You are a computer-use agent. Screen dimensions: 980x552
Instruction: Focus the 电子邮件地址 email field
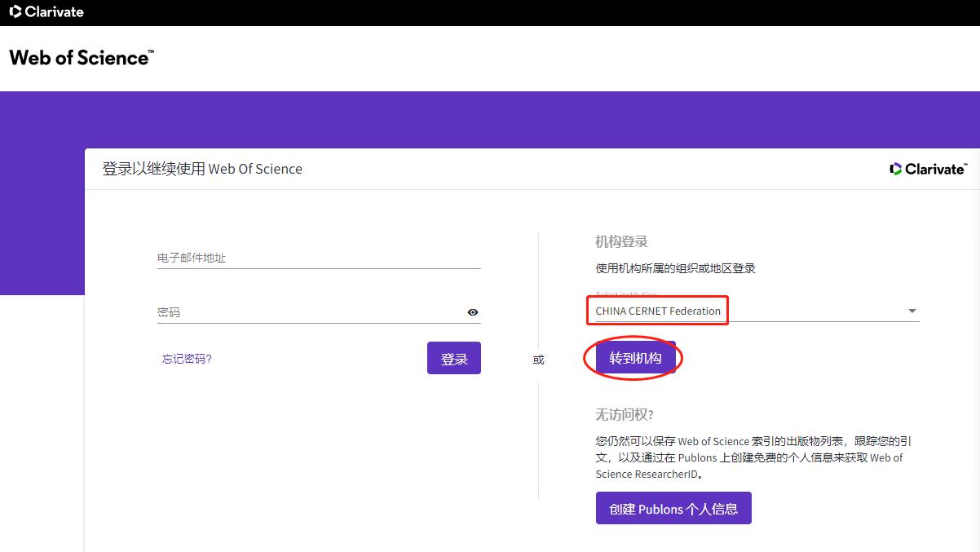coord(319,258)
